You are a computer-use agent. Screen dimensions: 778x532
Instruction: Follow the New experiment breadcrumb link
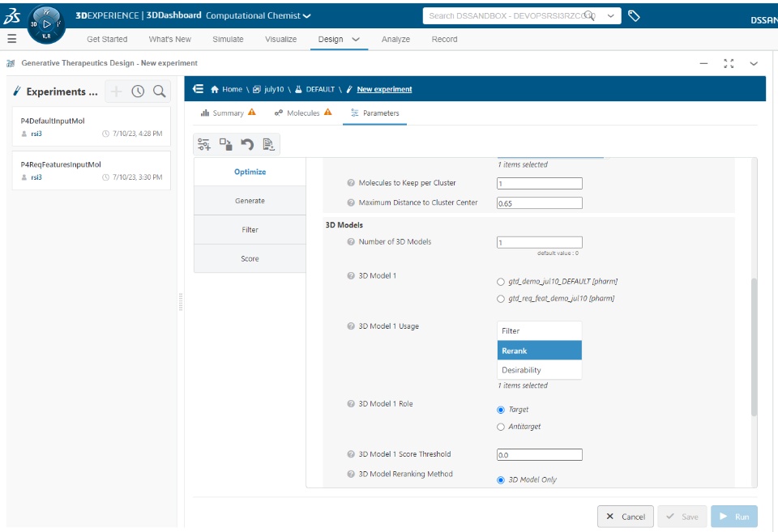click(x=384, y=89)
